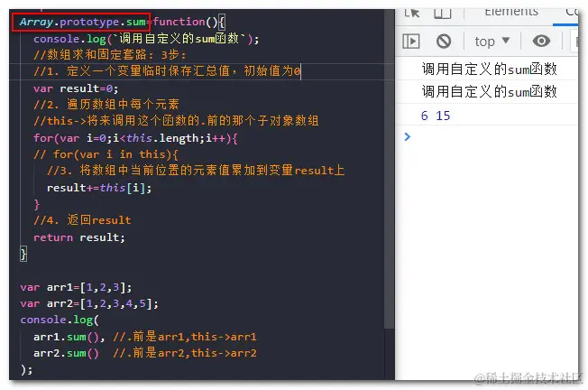The width and height of the screenshot is (588, 390).
Task: Toggle the device toolbar icon
Action: (443, 14)
